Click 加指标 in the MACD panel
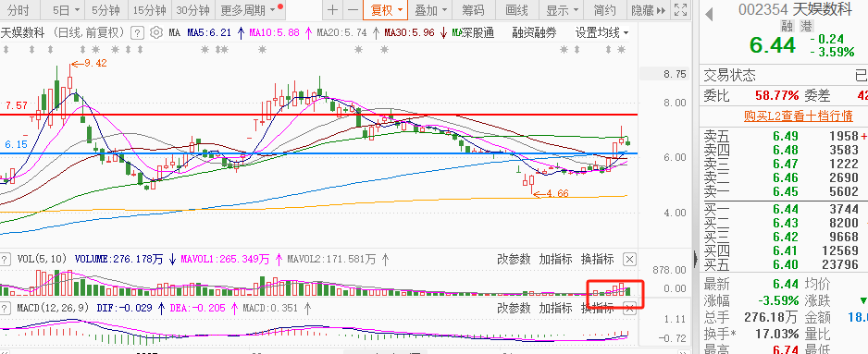This screenshot has height=354, width=868. point(556,309)
